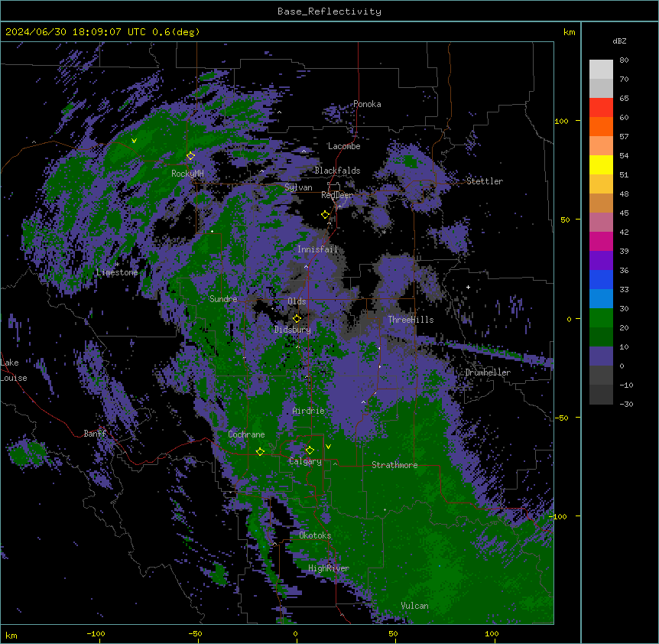This screenshot has height=644, width=659.
Task: Click the 50 tick on vertical axis
Action: pyautogui.click(x=565, y=220)
